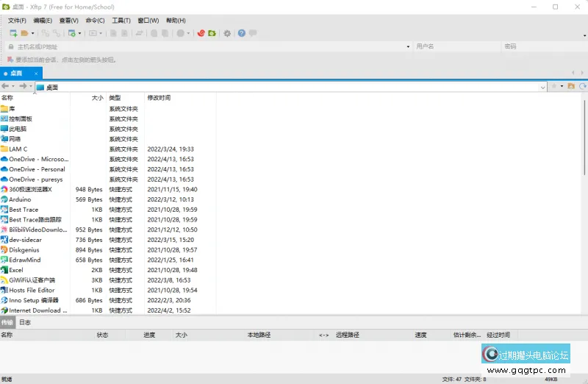
Task: Expand the address path dropdown chevron
Action: point(542,88)
